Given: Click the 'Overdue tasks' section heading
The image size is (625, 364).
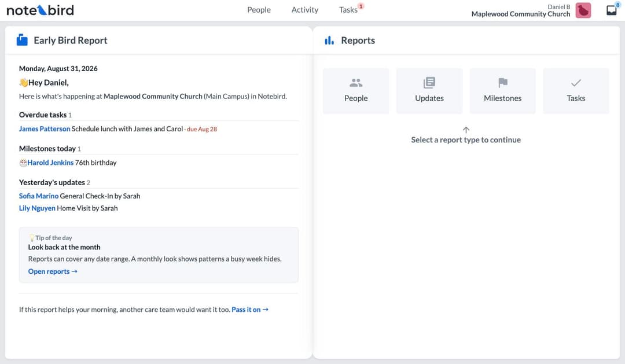Looking at the screenshot, I should click(x=43, y=115).
